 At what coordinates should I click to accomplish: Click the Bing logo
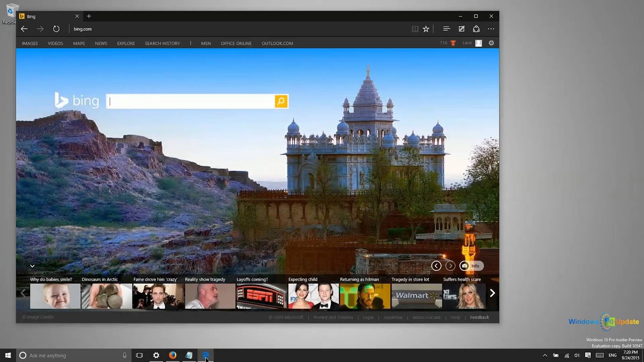77,101
